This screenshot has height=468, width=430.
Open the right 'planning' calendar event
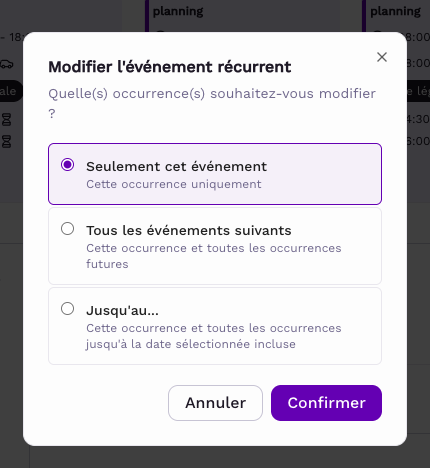tap(396, 11)
